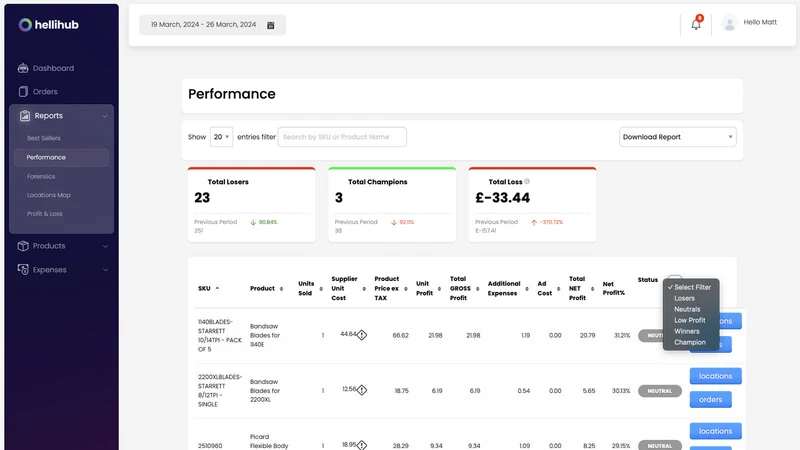Open the Locations Map report
This screenshot has height=450, width=800.
pyautogui.click(x=48, y=195)
